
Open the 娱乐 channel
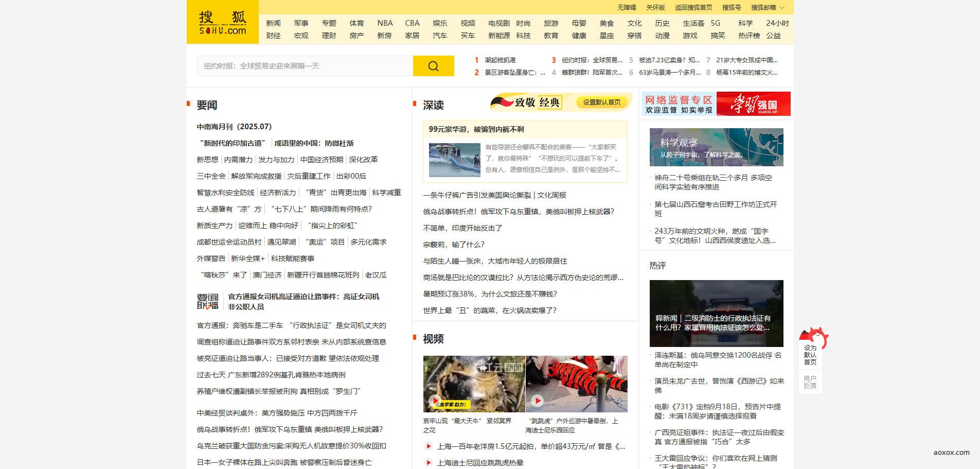click(440, 23)
